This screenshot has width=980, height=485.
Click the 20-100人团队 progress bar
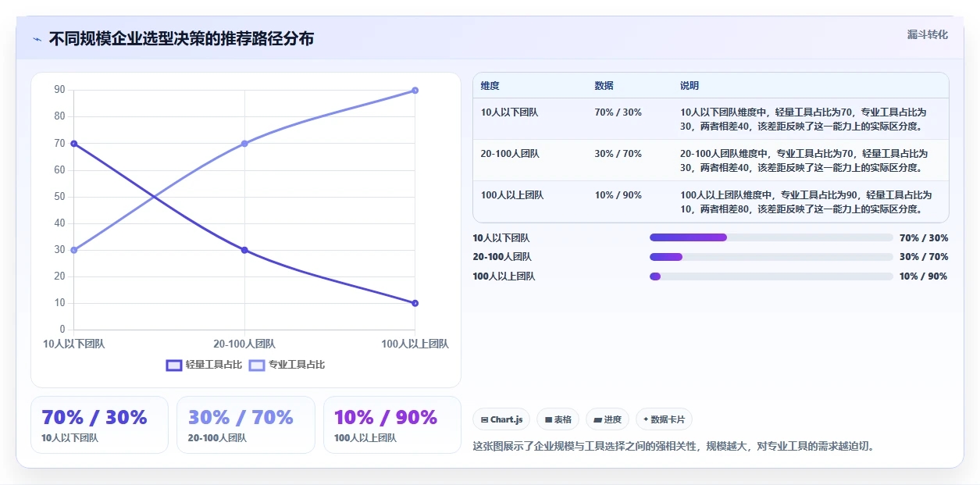pos(772,257)
